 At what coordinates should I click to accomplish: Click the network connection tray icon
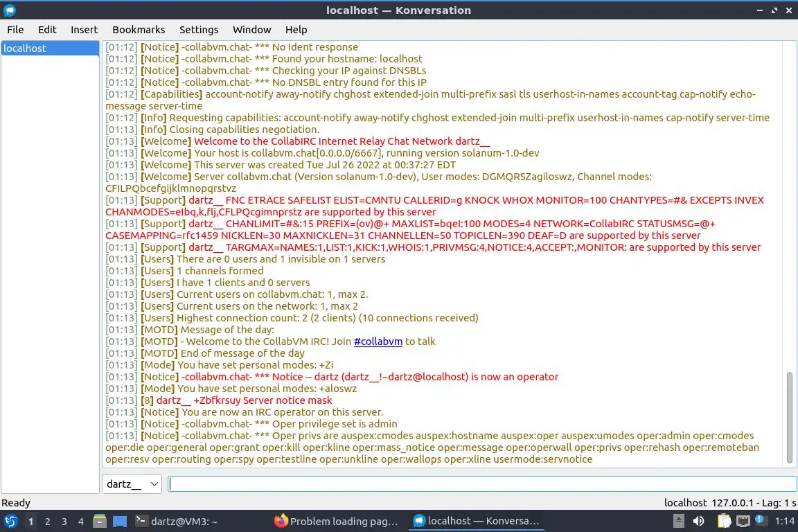click(x=743, y=521)
